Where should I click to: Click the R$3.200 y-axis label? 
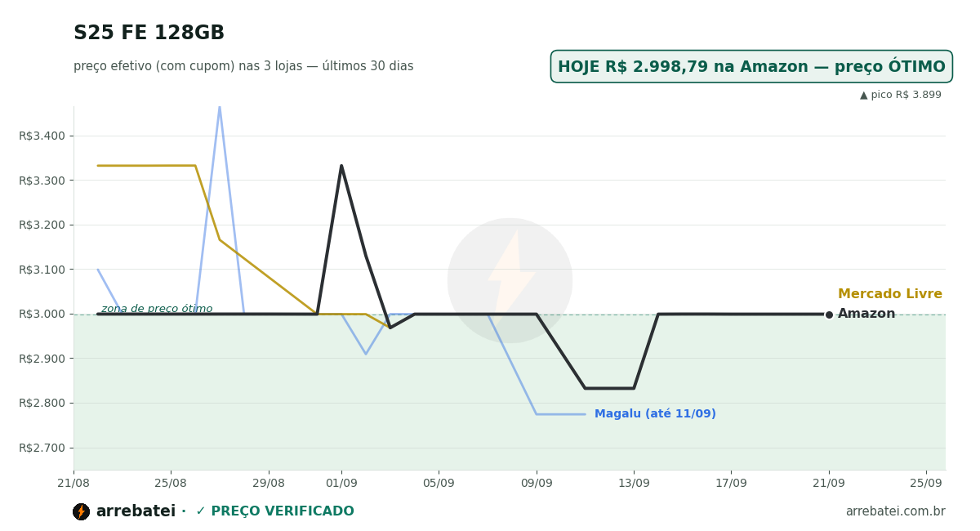pyautogui.click(x=42, y=225)
